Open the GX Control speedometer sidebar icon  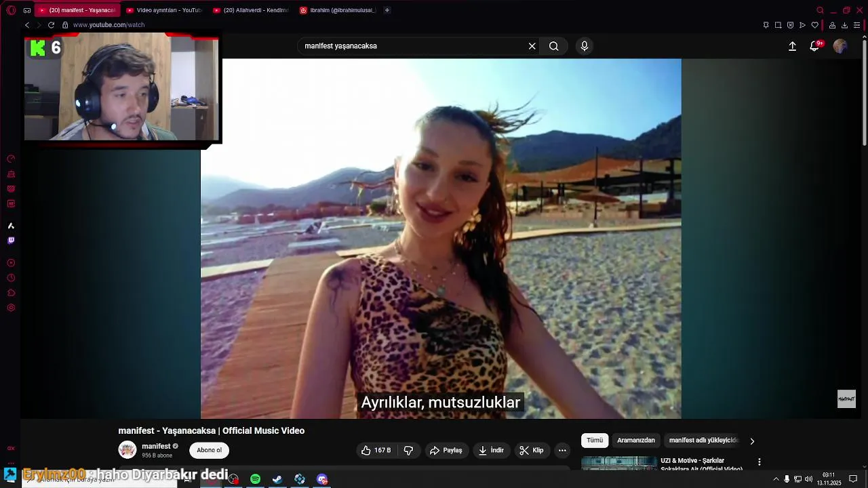point(11,159)
